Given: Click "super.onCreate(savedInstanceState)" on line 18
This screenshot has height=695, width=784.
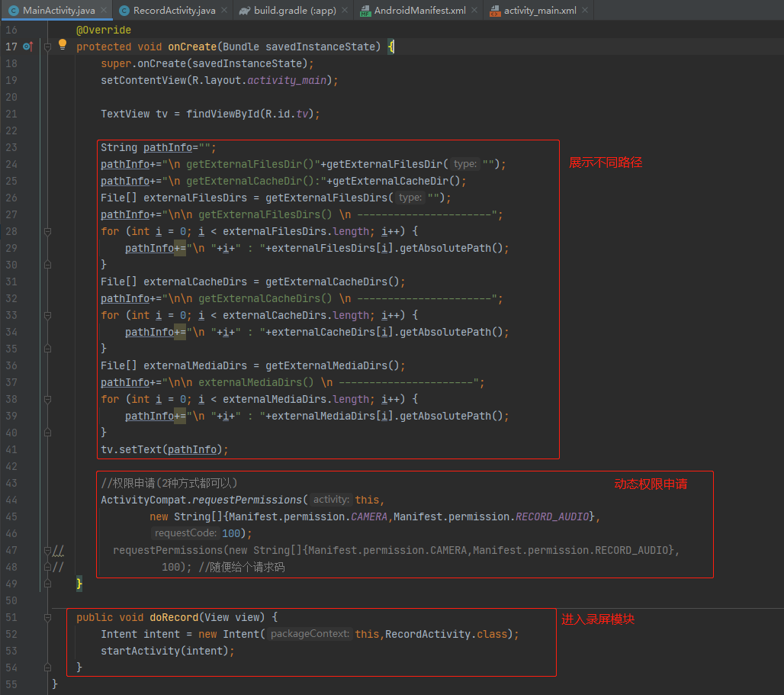Looking at the screenshot, I should (x=204, y=63).
